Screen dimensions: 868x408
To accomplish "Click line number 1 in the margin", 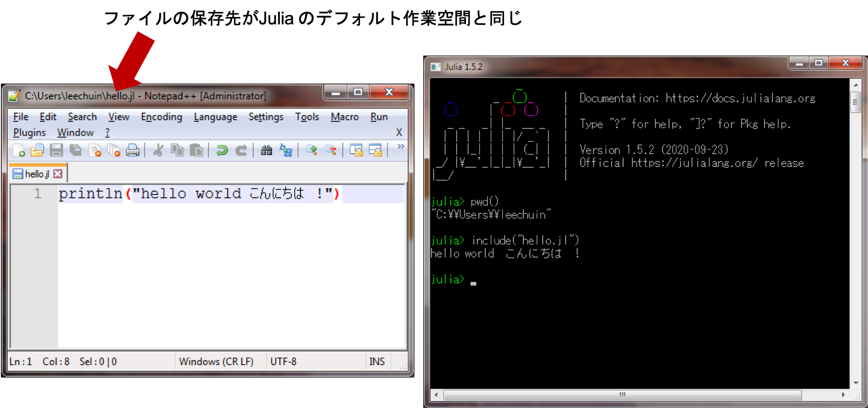I will click(38, 194).
